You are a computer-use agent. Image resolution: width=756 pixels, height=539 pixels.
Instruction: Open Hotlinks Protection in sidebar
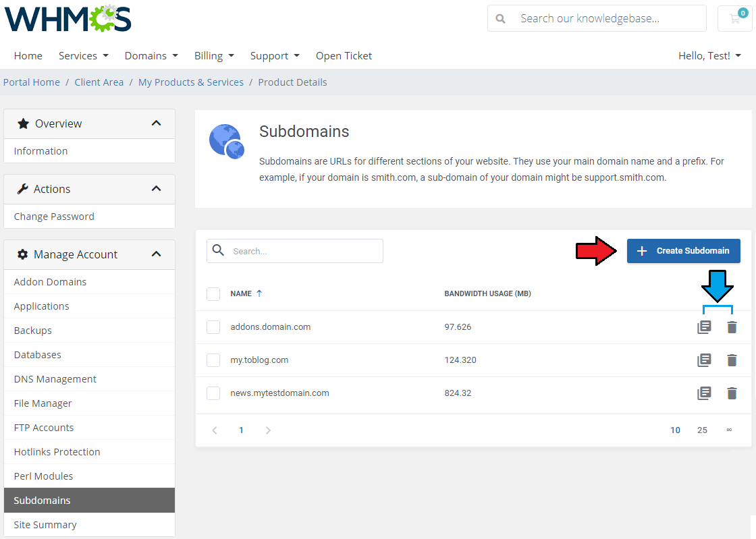pyautogui.click(x=89, y=452)
